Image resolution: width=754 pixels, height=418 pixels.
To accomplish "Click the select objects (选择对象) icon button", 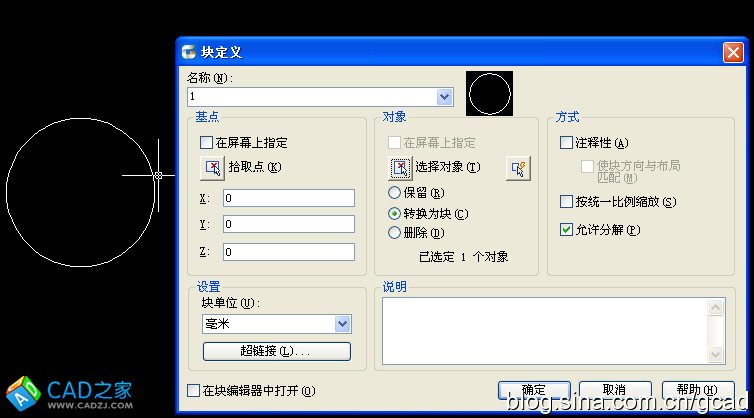I will pyautogui.click(x=400, y=168).
